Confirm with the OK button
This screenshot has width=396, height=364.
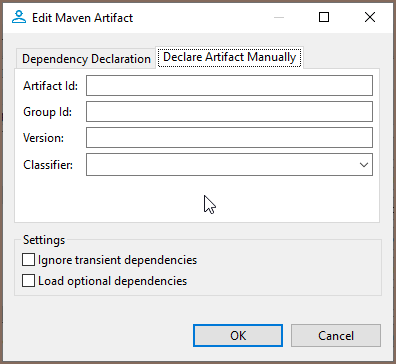click(238, 336)
